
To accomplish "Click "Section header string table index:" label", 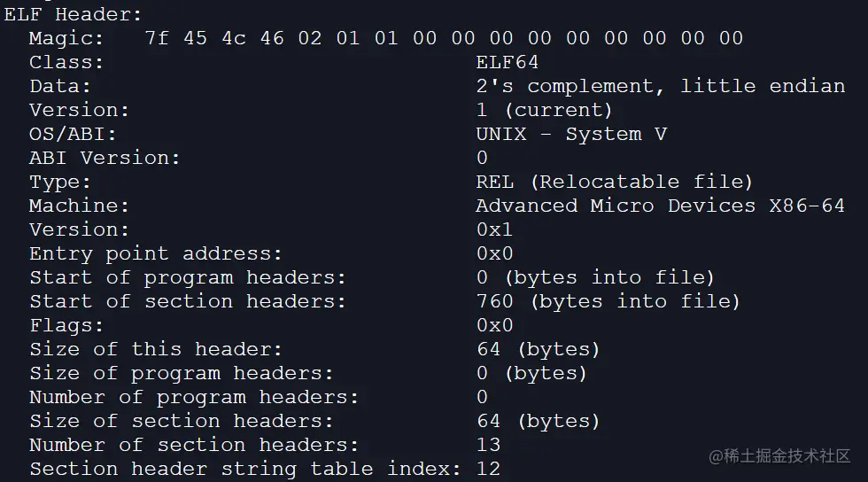I will [245, 469].
